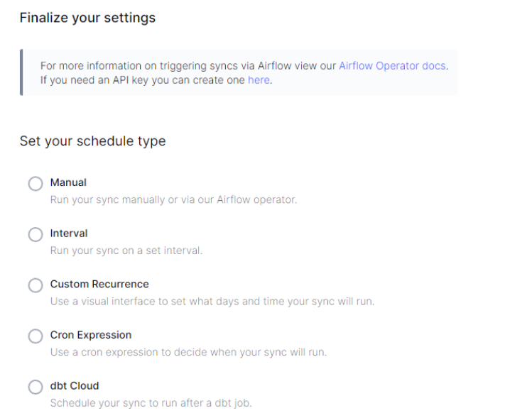Click the 'Manual' option label
The image size is (532, 418).
(68, 182)
